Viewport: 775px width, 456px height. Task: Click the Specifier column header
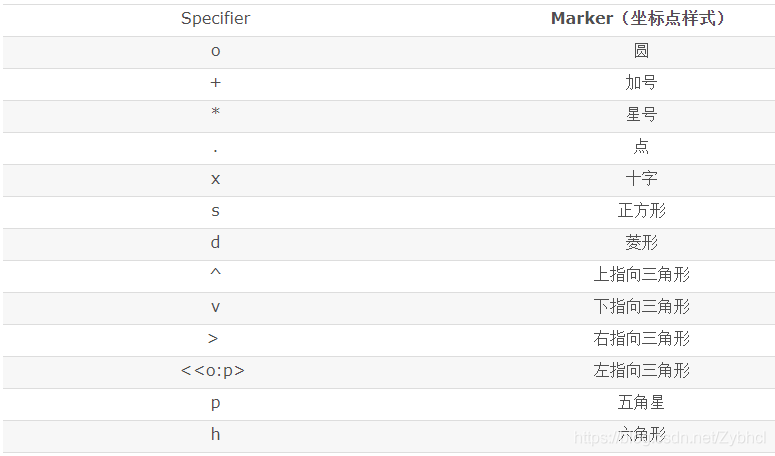(x=215, y=19)
